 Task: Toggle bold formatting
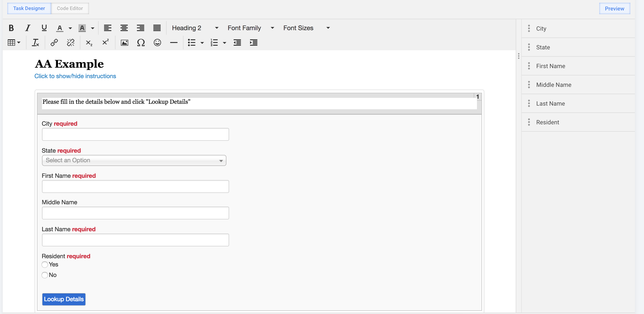(x=11, y=28)
